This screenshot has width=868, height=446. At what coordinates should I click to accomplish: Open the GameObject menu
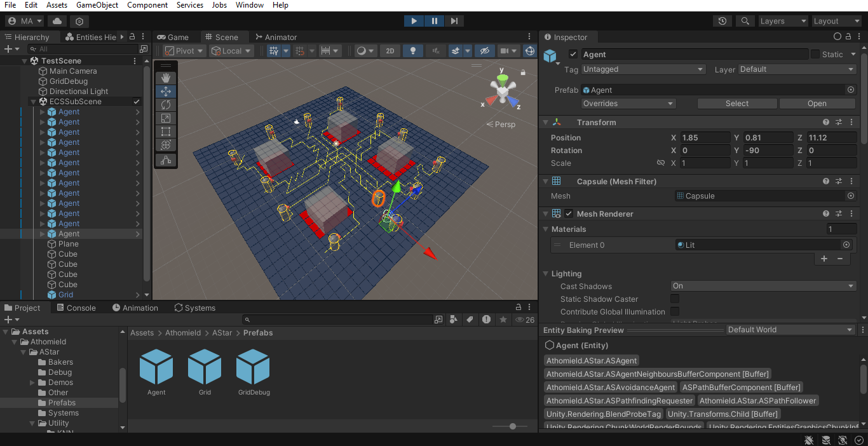point(97,5)
